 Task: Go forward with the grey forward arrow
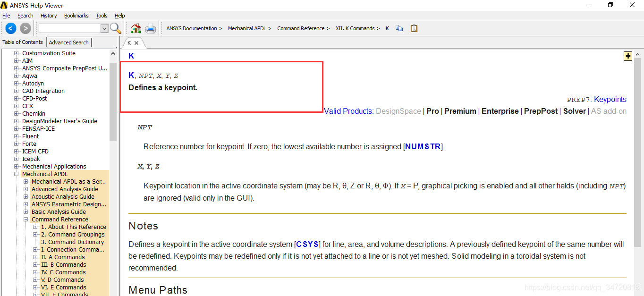[25, 28]
